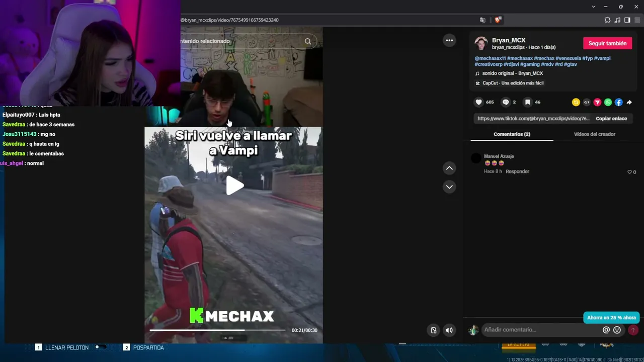Click the related content search field
The height and width of the screenshot is (362, 644).
pos(240,41)
